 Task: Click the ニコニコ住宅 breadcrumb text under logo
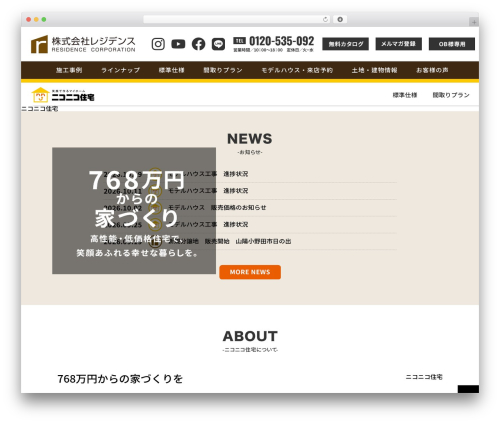pyautogui.click(x=40, y=109)
